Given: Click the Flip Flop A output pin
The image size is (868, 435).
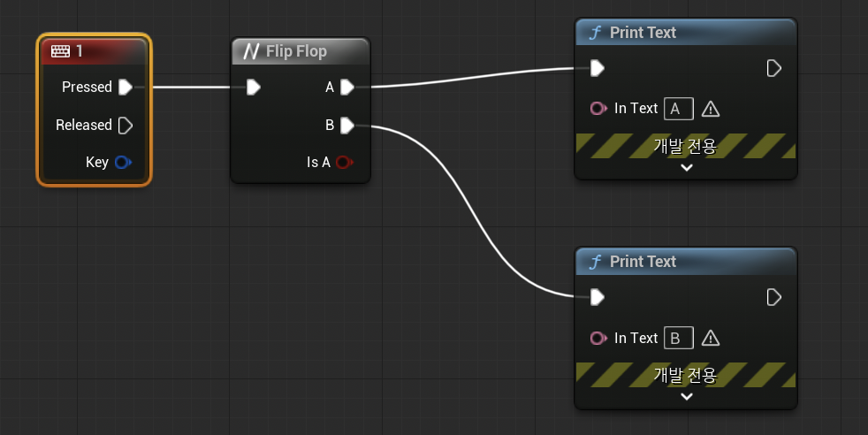Looking at the screenshot, I should [347, 87].
